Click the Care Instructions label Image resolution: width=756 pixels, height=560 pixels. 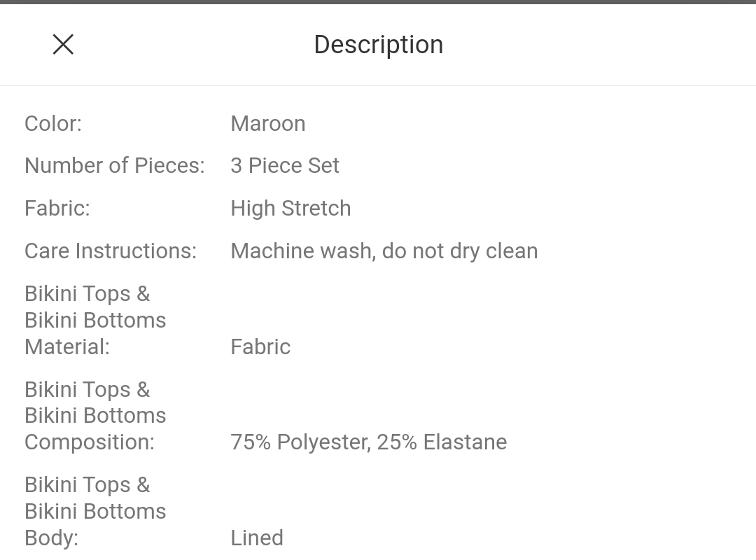coord(111,251)
